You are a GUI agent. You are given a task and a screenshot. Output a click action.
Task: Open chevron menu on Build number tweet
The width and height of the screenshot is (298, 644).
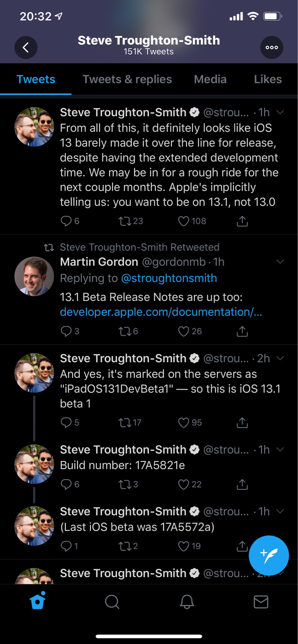[280, 449]
